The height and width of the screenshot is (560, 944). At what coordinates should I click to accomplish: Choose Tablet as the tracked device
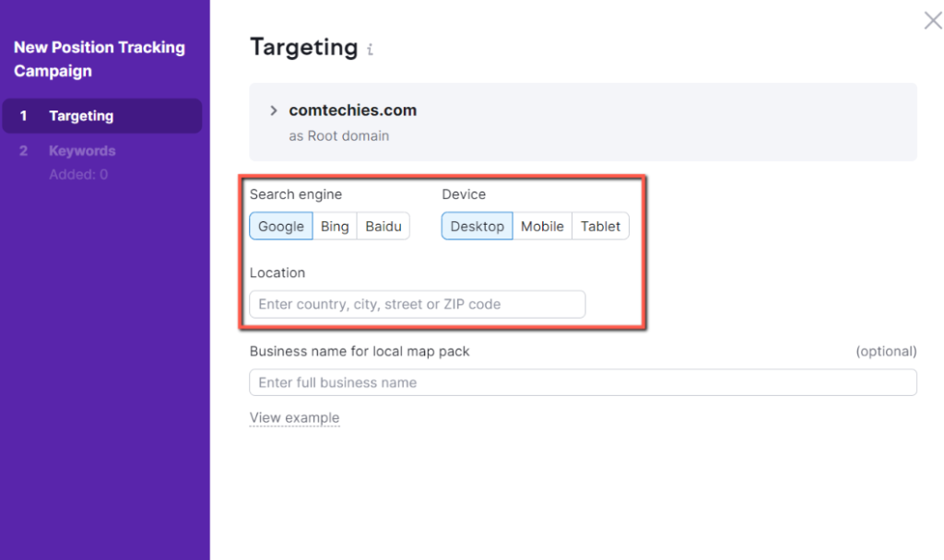(x=600, y=226)
